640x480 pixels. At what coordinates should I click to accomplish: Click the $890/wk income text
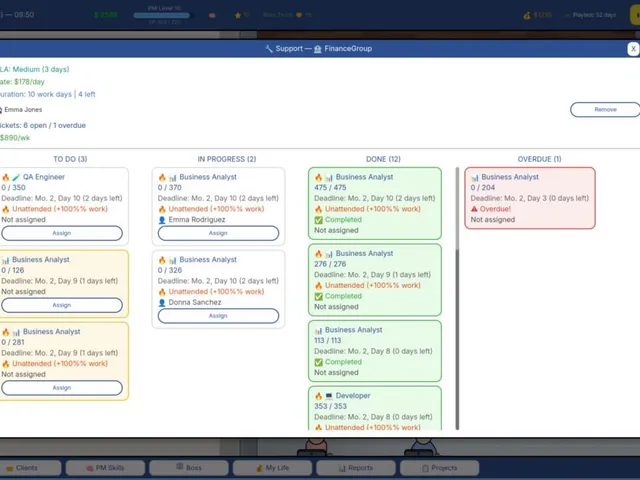coord(15,138)
